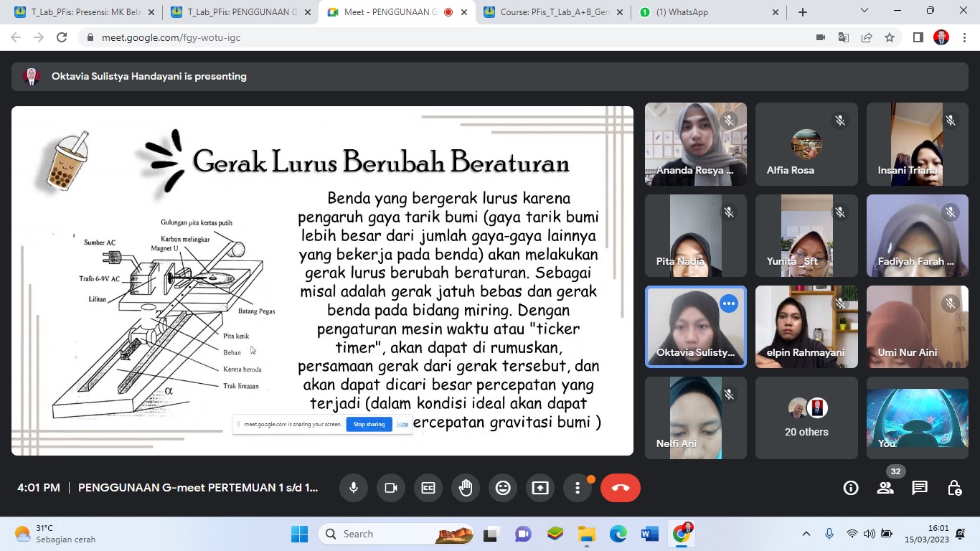Open Microsoft Word from the taskbar
Screen dimensions: 980x551
650,534
